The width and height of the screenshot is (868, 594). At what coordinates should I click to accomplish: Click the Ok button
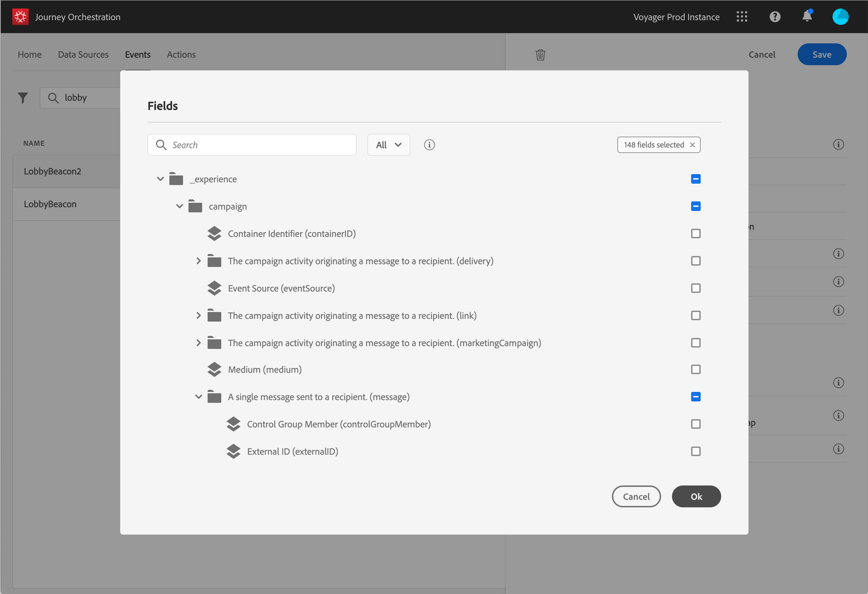click(696, 497)
